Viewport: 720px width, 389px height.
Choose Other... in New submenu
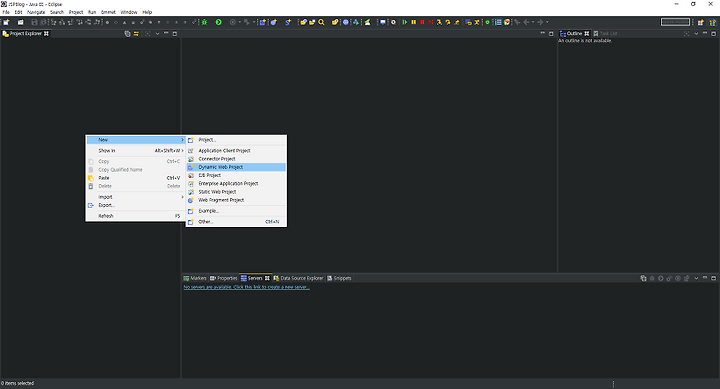236,222
